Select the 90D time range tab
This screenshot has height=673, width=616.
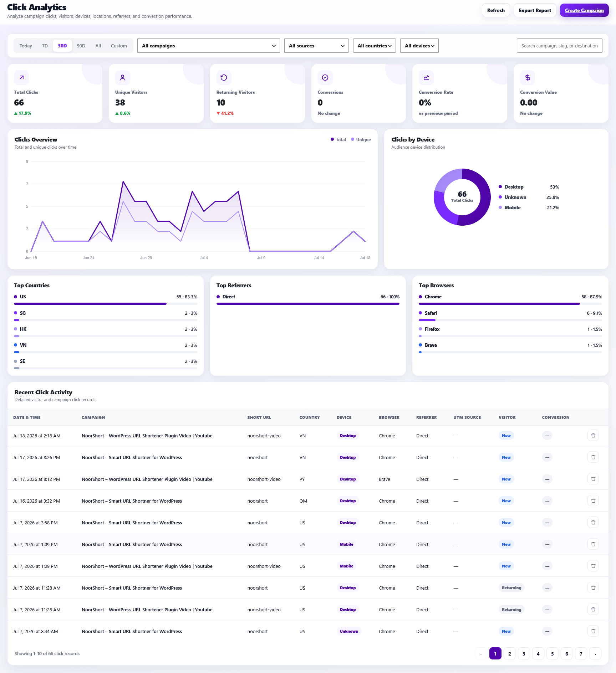click(x=81, y=46)
